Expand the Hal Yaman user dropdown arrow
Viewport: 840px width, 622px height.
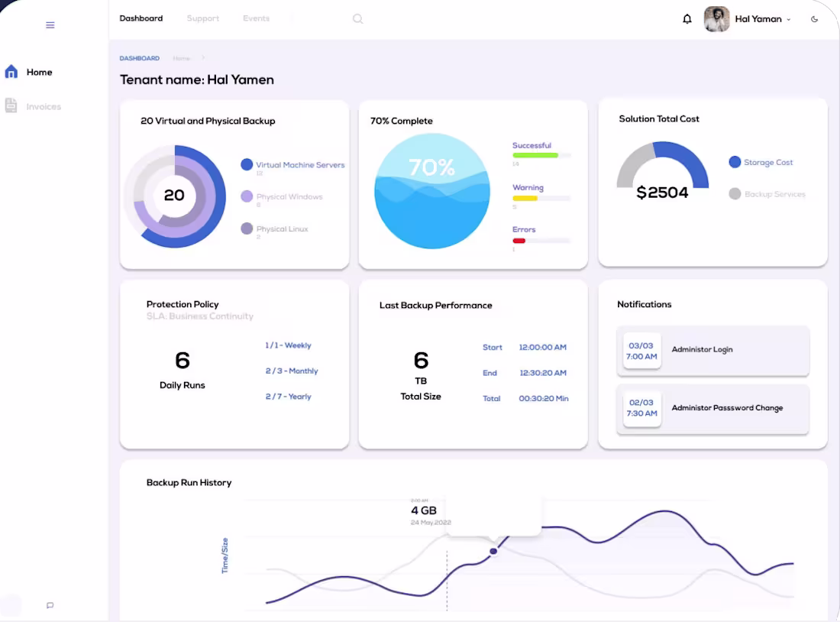click(x=789, y=19)
